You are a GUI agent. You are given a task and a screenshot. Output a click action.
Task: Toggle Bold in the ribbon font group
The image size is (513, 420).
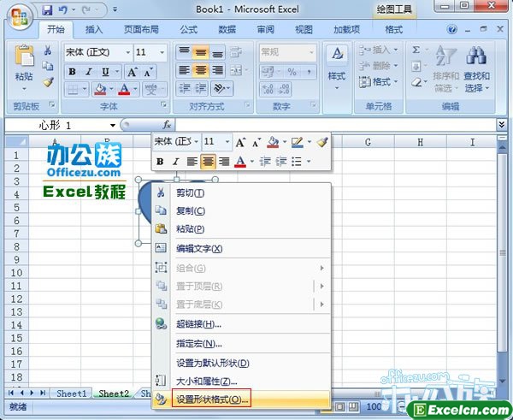(73, 72)
